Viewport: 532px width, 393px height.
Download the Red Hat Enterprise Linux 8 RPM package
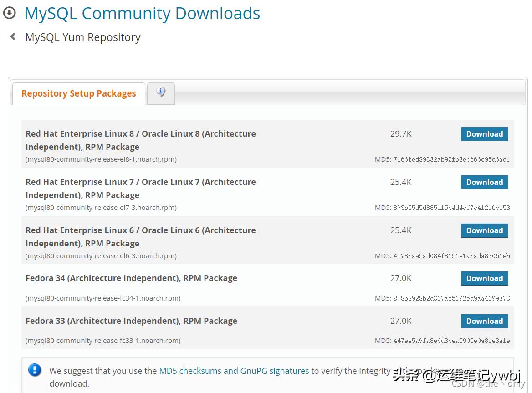click(484, 134)
